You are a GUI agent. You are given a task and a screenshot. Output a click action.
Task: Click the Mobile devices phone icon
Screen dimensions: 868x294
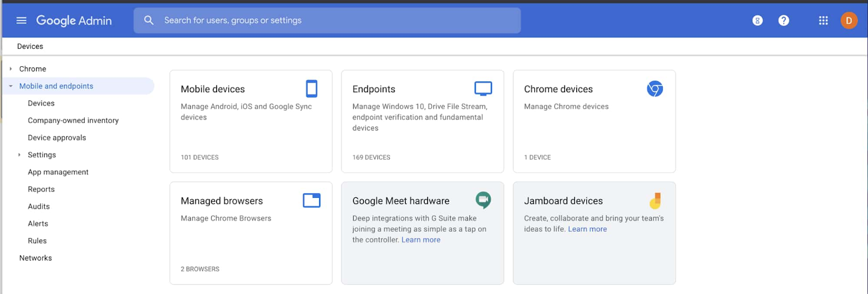tap(311, 89)
